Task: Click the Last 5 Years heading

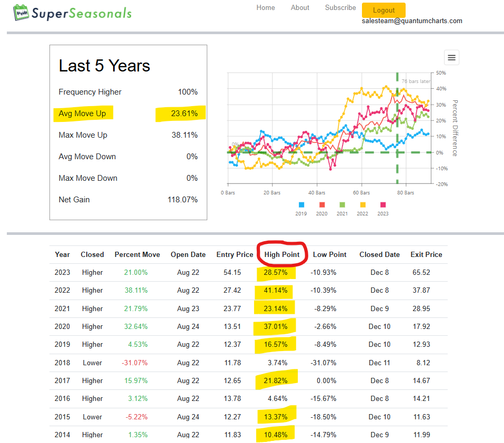Action: [105, 66]
